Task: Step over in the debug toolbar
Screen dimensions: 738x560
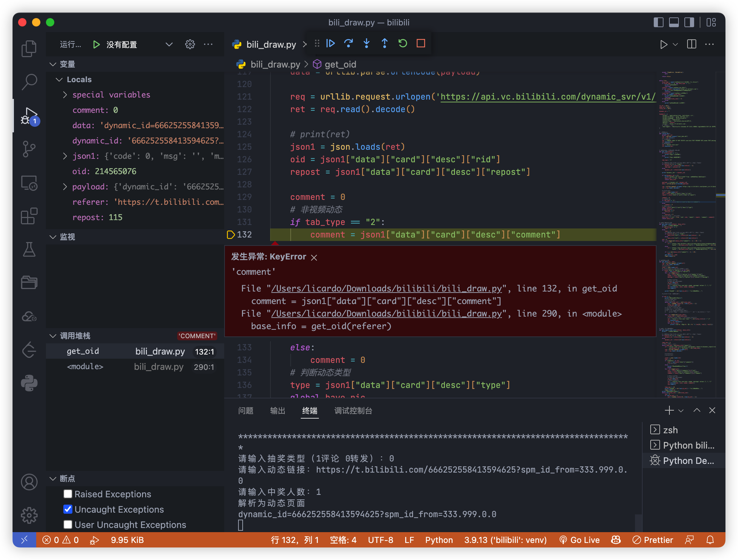Action: click(x=348, y=43)
